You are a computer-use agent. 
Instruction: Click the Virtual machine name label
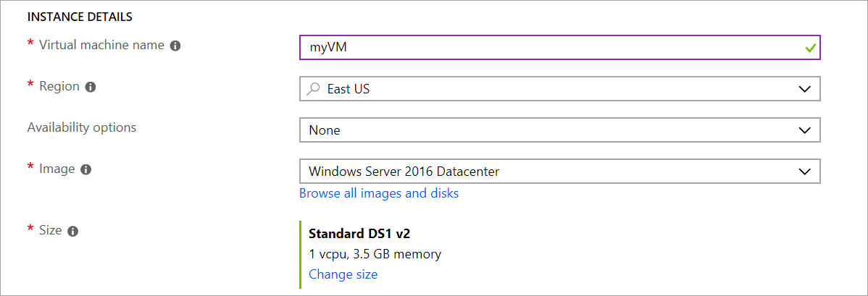click(101, 46)
